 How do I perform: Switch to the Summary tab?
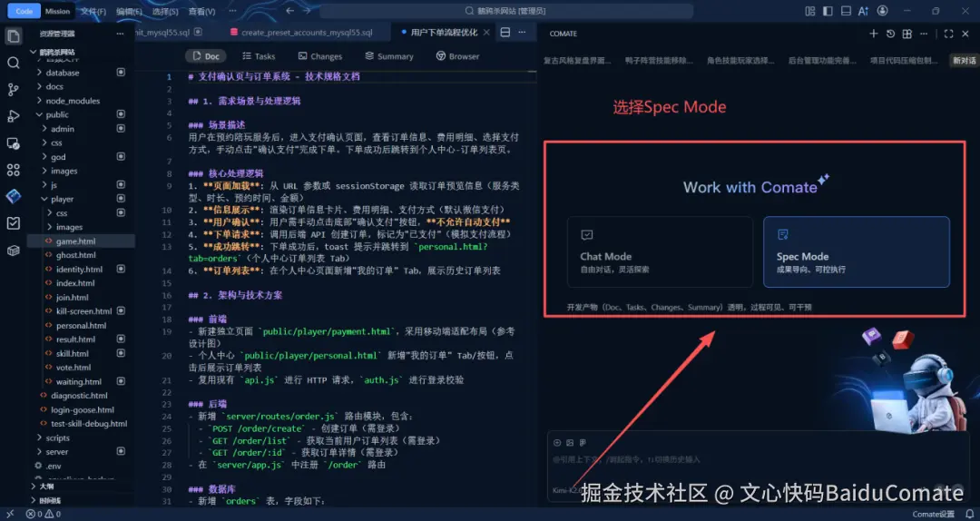click(389, 56)
